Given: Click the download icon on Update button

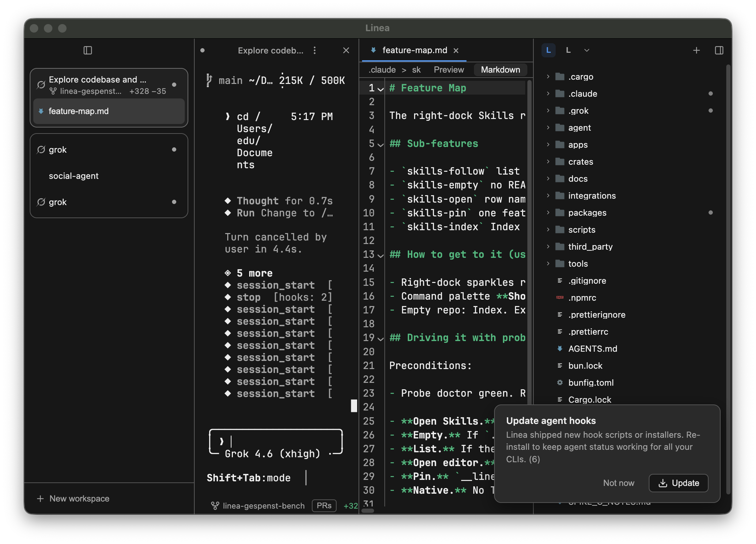Looking at the screenshot, I should pyautogui.click(x=663, y=483).
